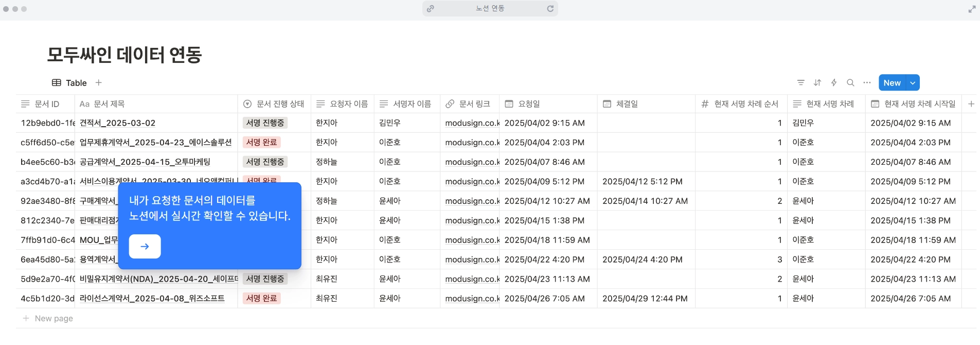Click the 문서 ID column header
980x345 pixels.
tap(45, 104)
